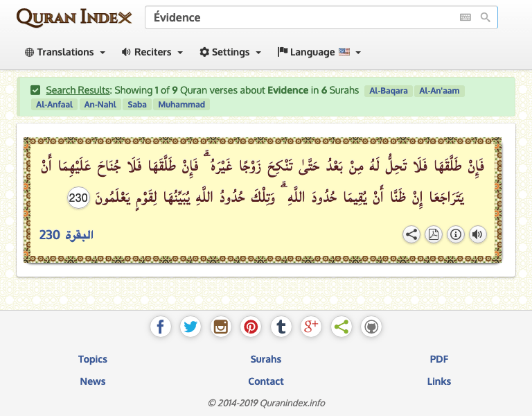The height and width of the screenshot is (416, 532).
Task: Filter results by Muhammad surah
Action: coord(181,105)
